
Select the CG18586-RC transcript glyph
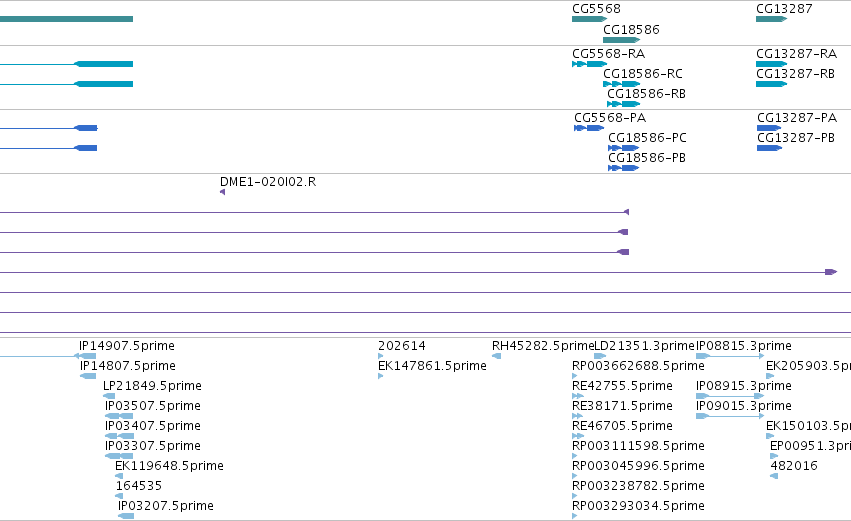click(x=621, y=84)
